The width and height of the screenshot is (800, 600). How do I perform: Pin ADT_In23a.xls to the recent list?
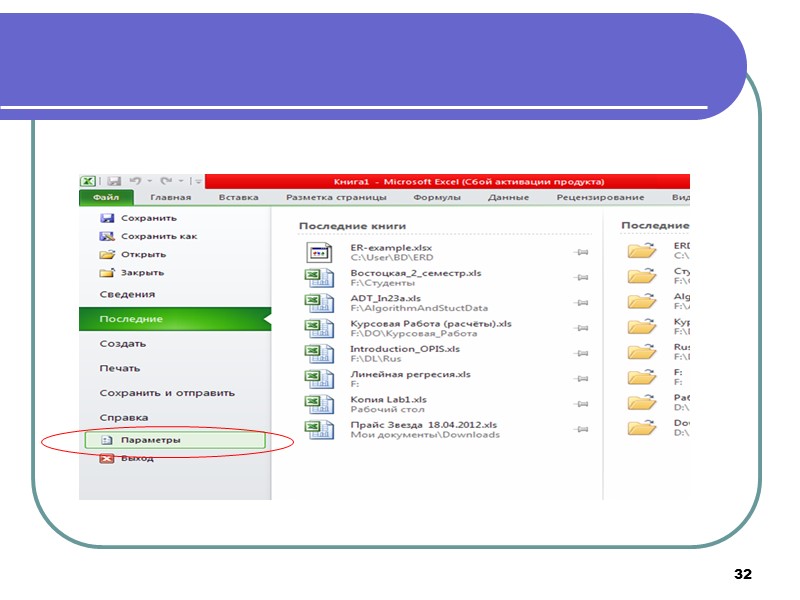tap(581, 303)
